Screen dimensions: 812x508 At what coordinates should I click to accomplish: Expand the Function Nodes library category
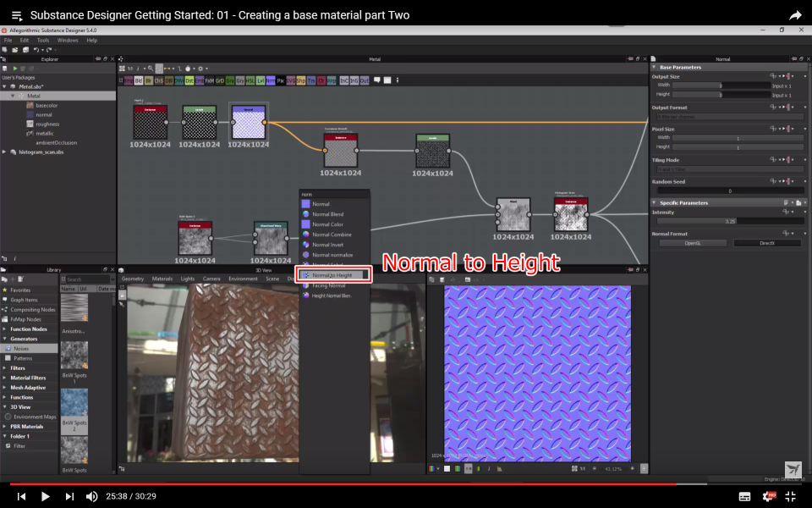point(5,329)
